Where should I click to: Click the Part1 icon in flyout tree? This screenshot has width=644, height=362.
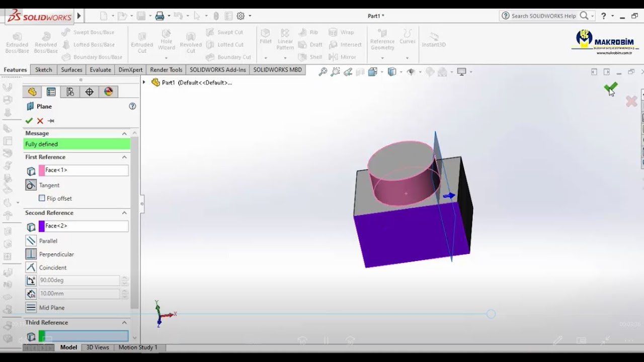[x=155, y=82]
